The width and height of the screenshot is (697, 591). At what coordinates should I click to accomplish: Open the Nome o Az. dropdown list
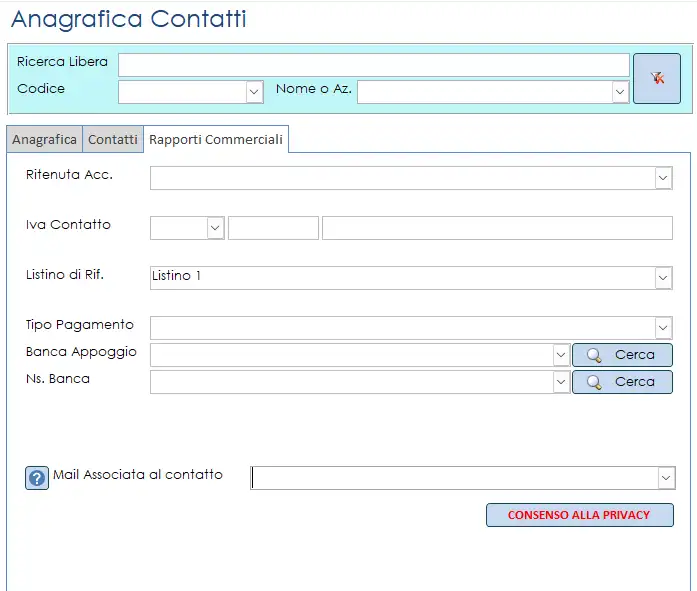[x=620, y=92]
